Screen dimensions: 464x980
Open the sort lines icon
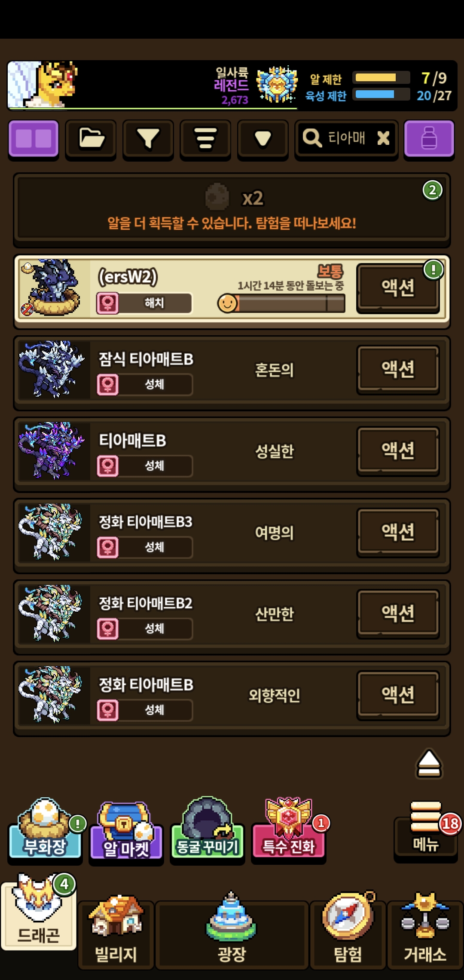click(205, 139)
